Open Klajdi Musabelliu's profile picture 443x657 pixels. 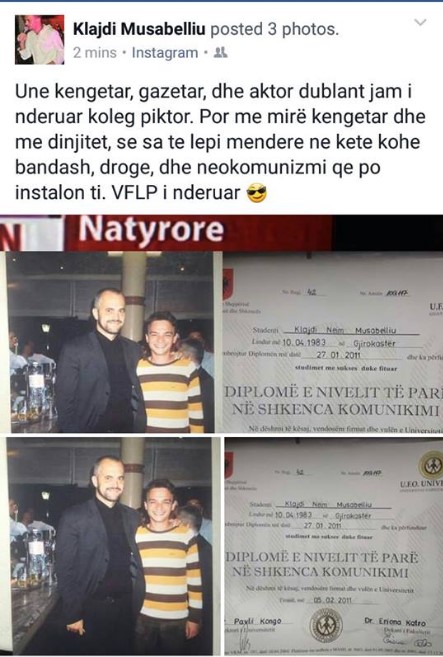click(x=39, y=39)
